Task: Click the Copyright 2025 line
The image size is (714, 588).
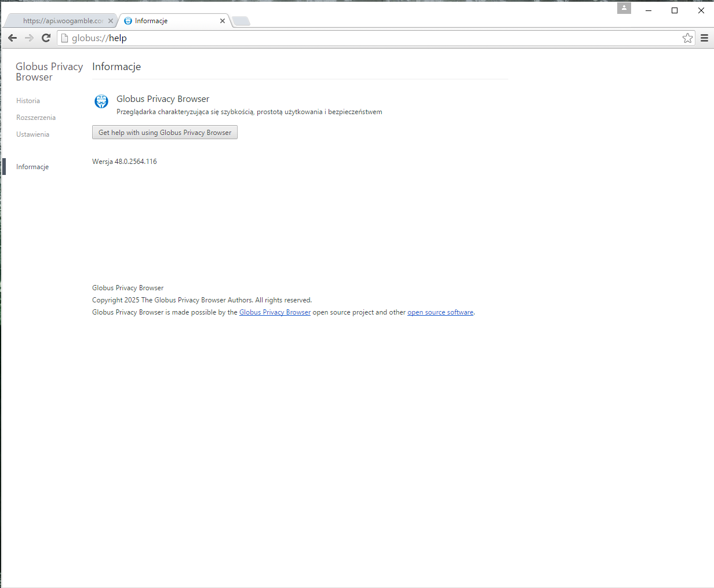Action: [x=202, y=300]
